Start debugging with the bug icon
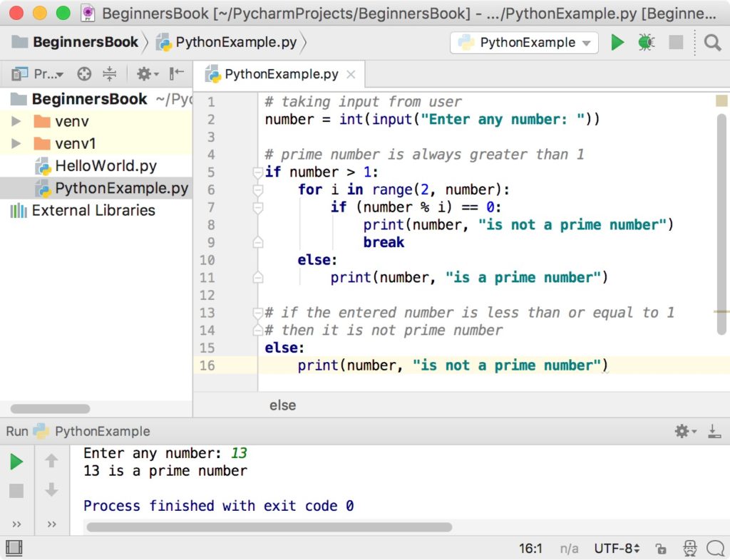The image size is (730, 560). (646, 42)
